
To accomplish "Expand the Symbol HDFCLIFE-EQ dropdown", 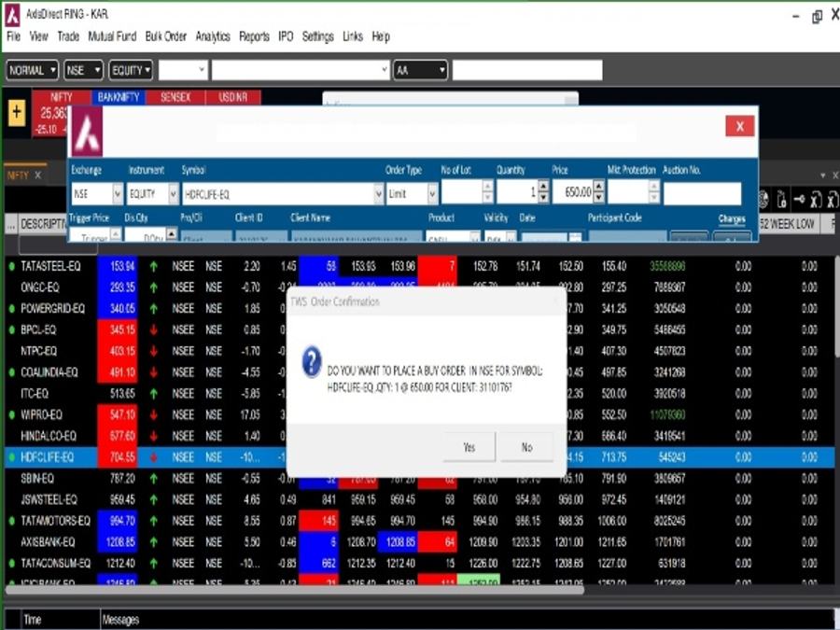I will click(379, 194).
